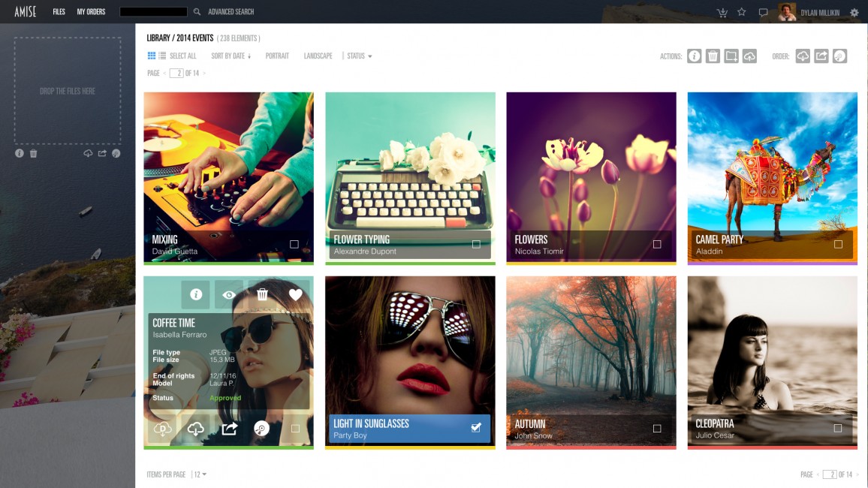The height and width of the screenshot is (488, 868).
Task: Click the add-to-folder icon in Actions
Action: tap(731, 56)
